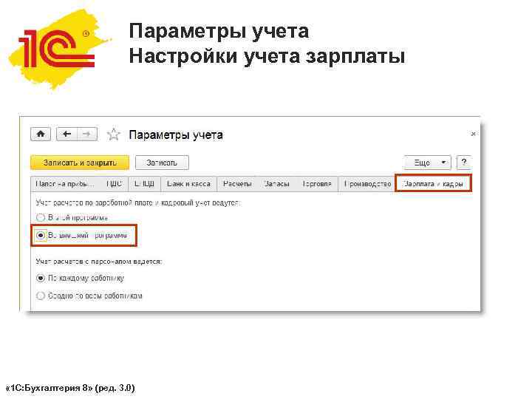Open the Банк и касса tab
This screenshot has height=399, width=532.
coord(188,184)
